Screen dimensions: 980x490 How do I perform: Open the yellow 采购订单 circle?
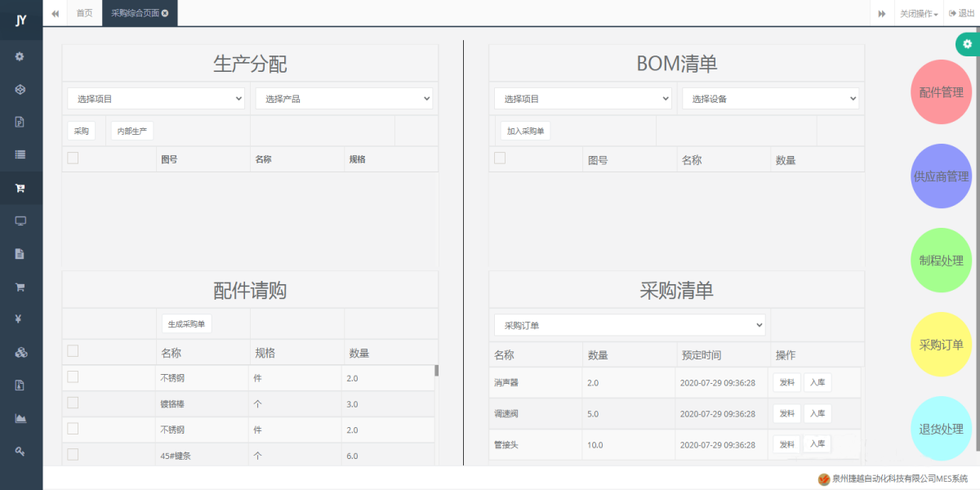(942, 345)
